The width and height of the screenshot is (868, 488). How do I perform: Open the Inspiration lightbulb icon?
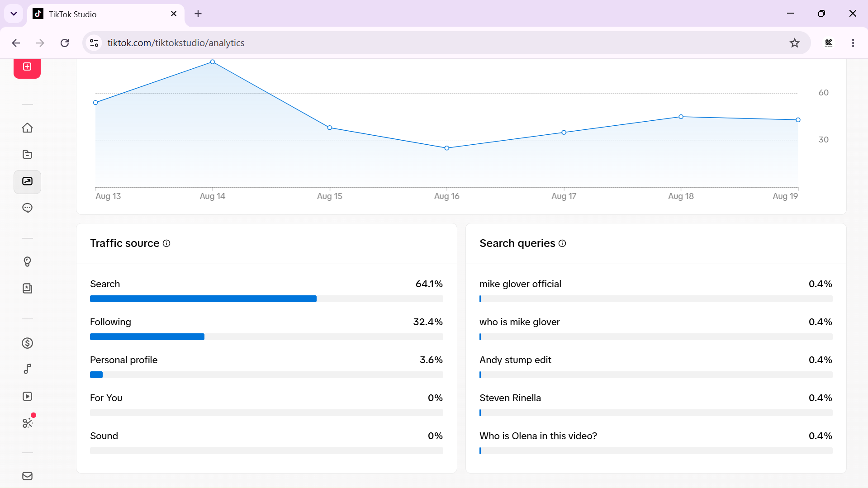pyautogui.click(x=27, y=262)
